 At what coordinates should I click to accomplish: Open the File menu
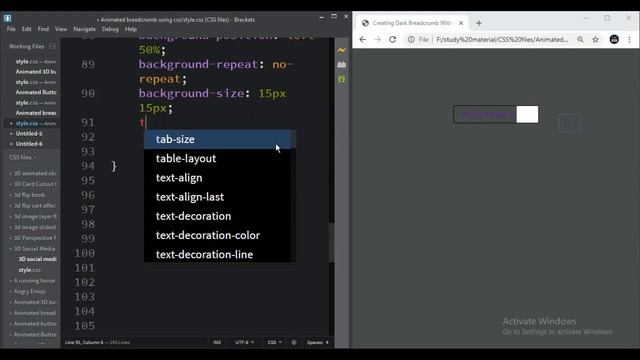tap(11, 29)
